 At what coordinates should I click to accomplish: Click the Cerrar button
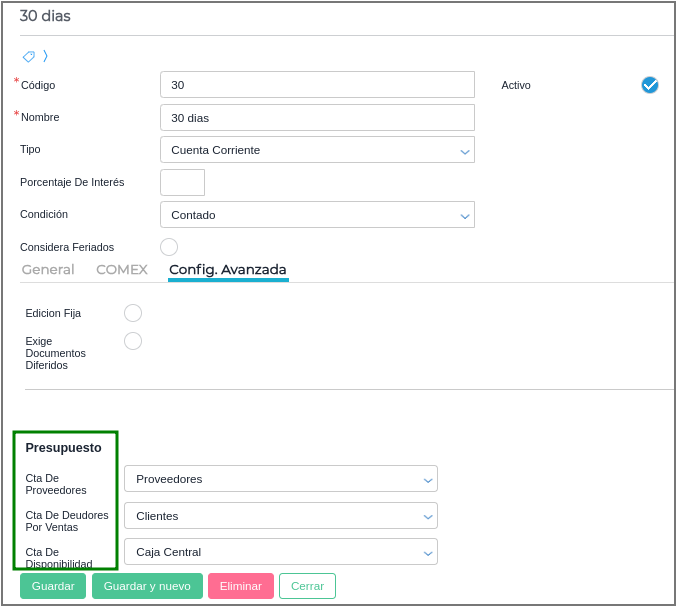307,586
